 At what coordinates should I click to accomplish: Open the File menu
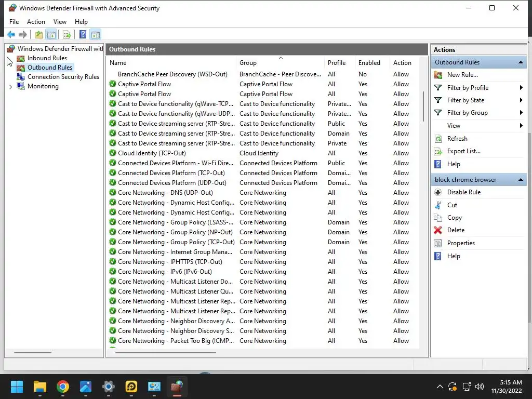(14, 22)
